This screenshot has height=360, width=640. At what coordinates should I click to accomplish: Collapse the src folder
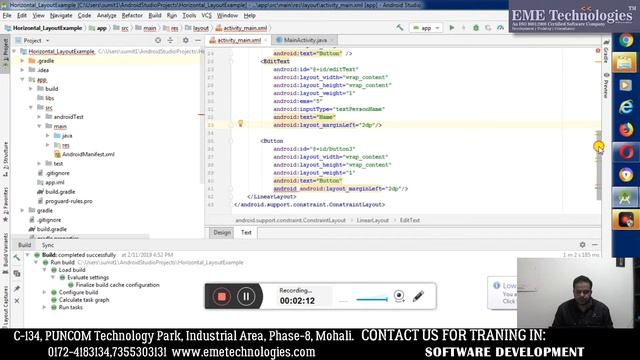[x=31, y=107]
